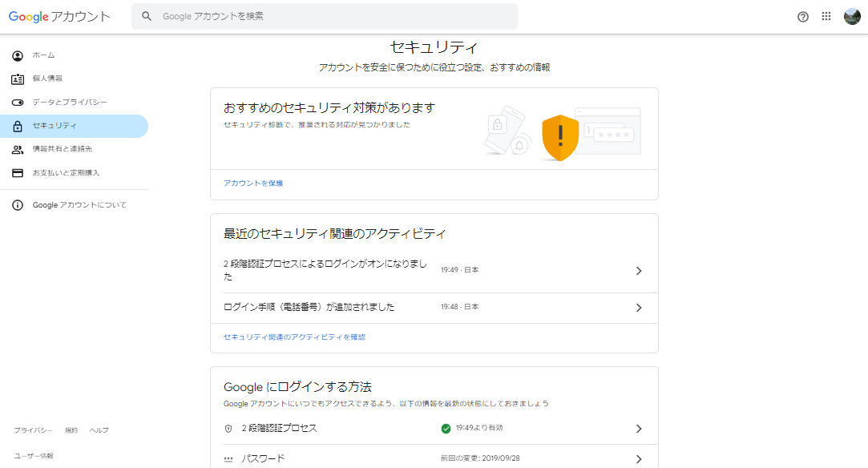Open the Google apps grid icon
The height and width of the screenshot is (468, 868).
(826, 17)
